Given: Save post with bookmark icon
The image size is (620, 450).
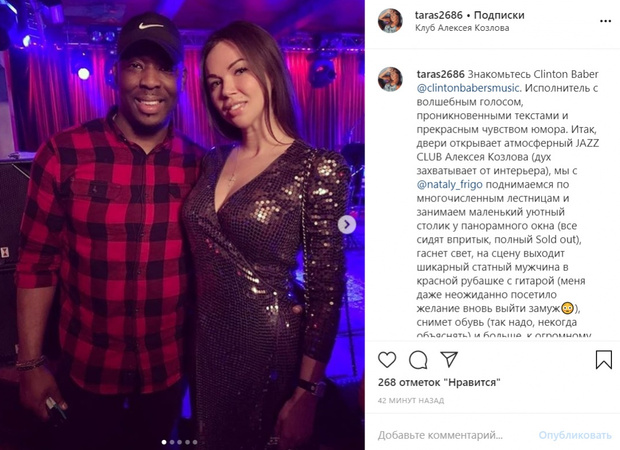Looking at the screenshot, I should 603,359.
